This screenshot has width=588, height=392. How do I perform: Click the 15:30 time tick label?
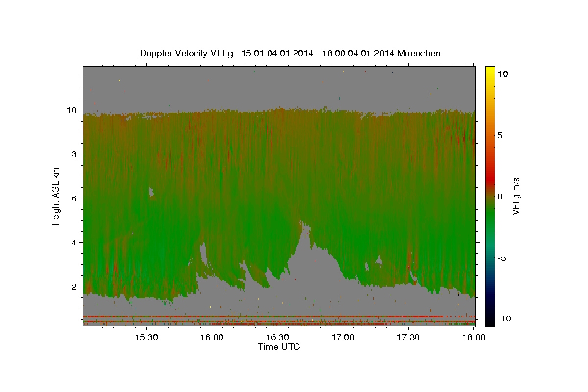(x=146, y=338)
